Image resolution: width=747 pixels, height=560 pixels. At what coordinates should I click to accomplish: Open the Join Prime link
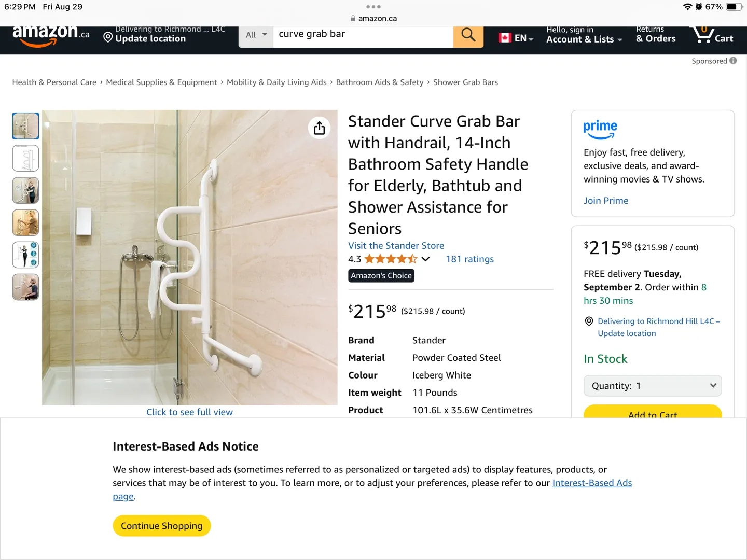click(x=606, y=201)
